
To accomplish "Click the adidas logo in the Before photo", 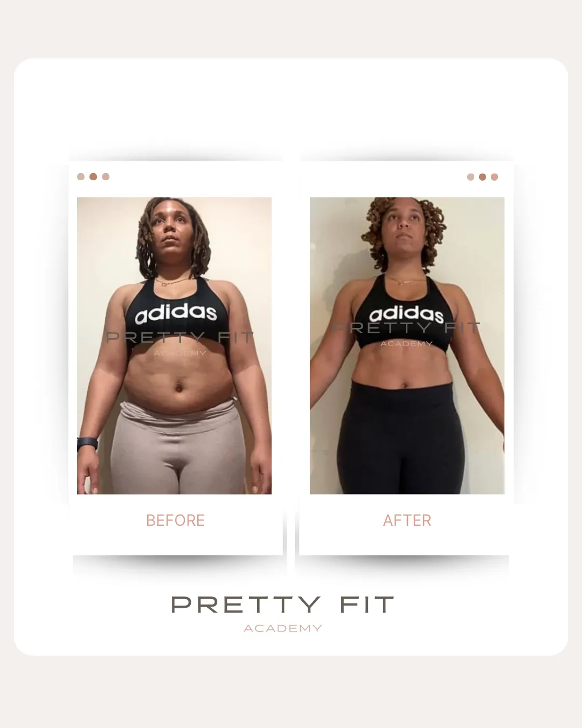I will click(176, 314).
